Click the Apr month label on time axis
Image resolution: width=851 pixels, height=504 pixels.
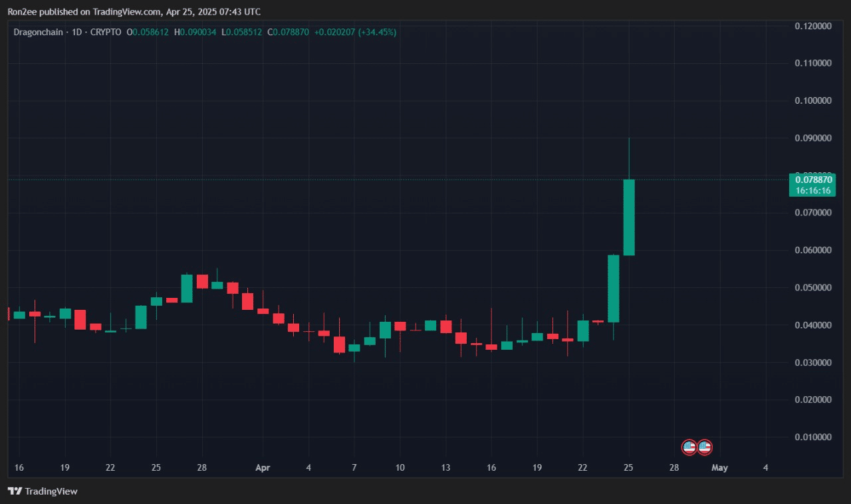[263, 467]
